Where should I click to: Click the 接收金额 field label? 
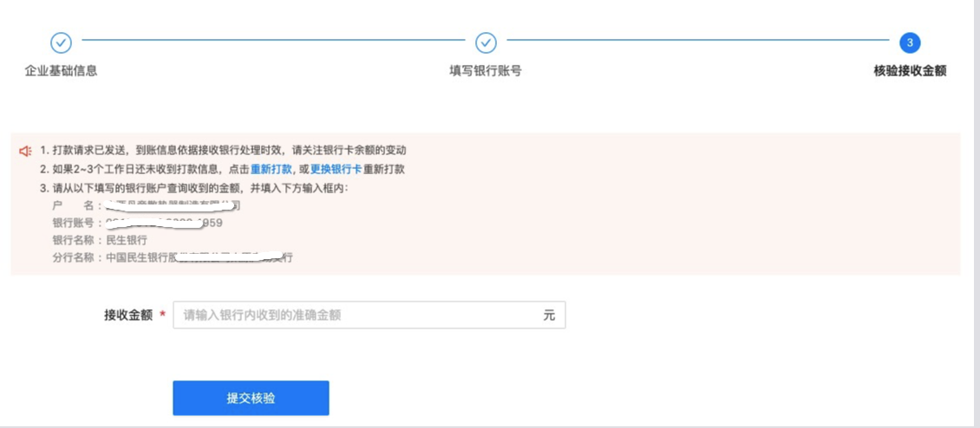[128, 315]
